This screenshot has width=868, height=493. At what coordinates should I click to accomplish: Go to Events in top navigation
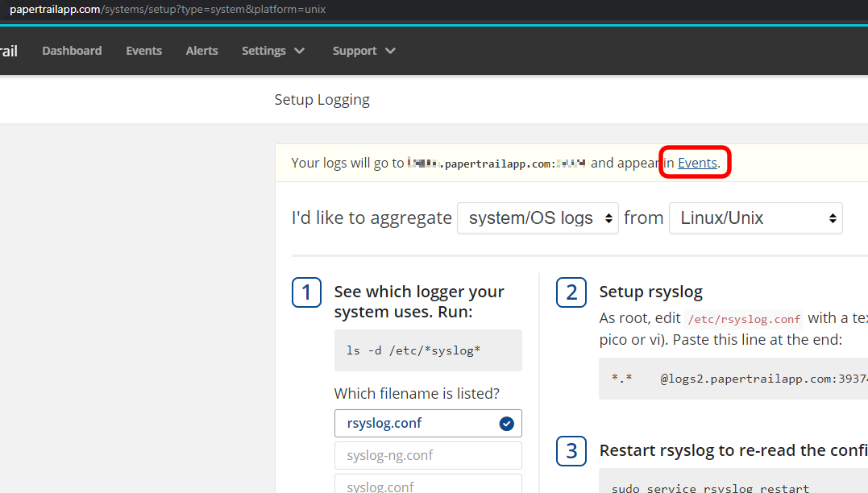tap(144, 51)
